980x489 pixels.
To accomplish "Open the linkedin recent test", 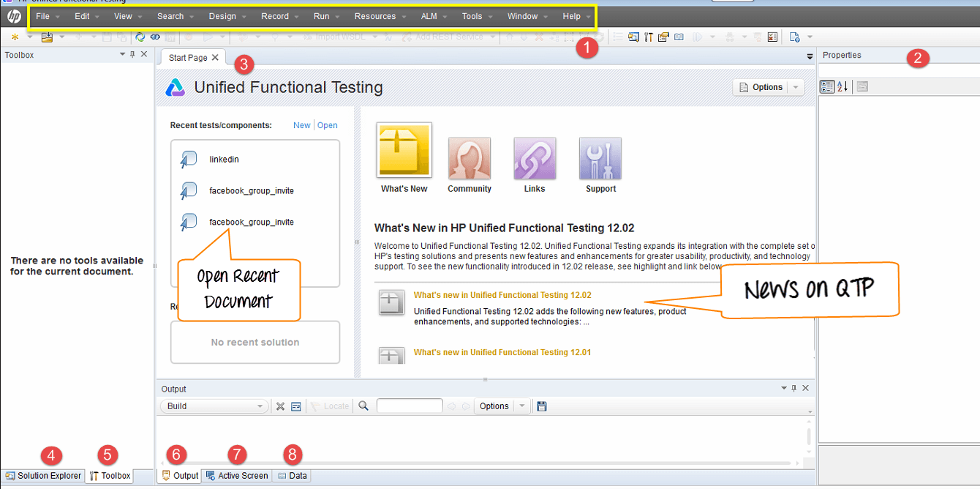I will pyautogui.click(x=224, y=160).
